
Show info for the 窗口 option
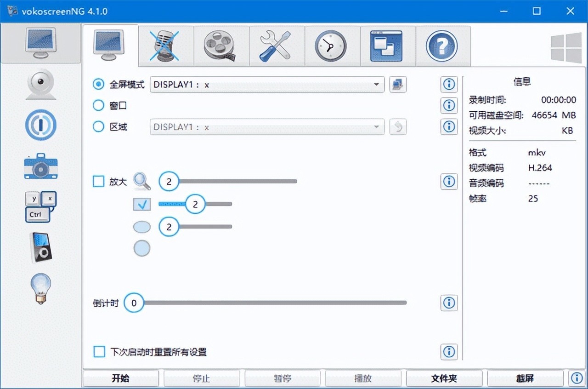(x=449, y=105)
